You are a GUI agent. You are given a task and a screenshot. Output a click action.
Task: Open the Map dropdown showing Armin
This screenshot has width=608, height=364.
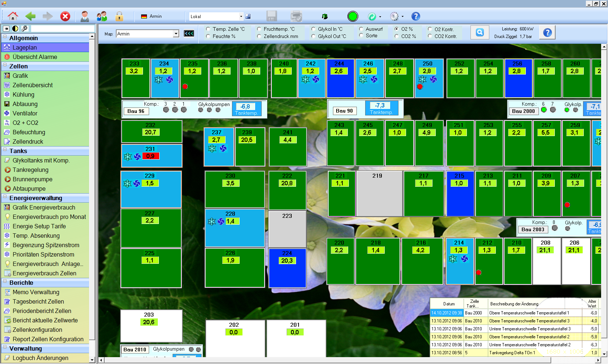[176, 34]
